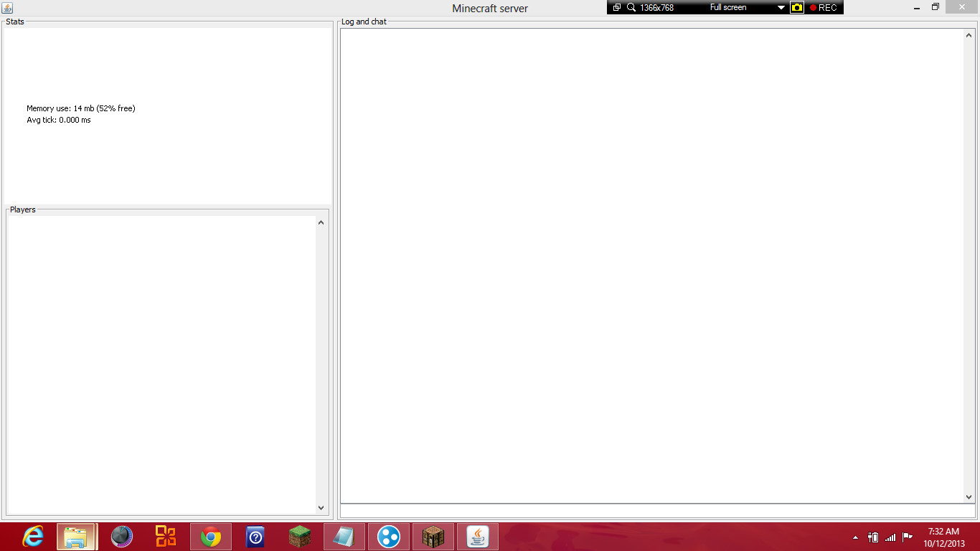This screenshot has width=980, height=551.
Task: Click the Java icon in the Minecraft server title bar
Action: 7,7
